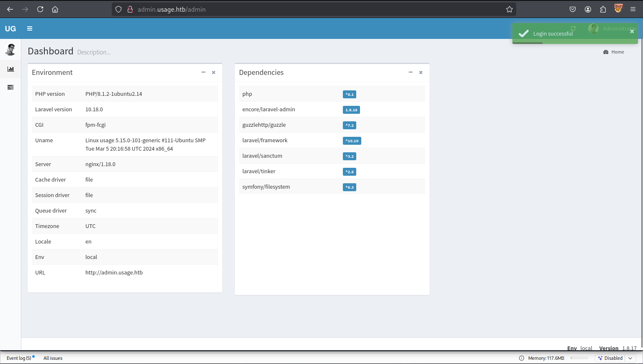The height and width of the screenshot is (364, 643).
Task: Click the UG logo
Action: [x=10, y=28]
